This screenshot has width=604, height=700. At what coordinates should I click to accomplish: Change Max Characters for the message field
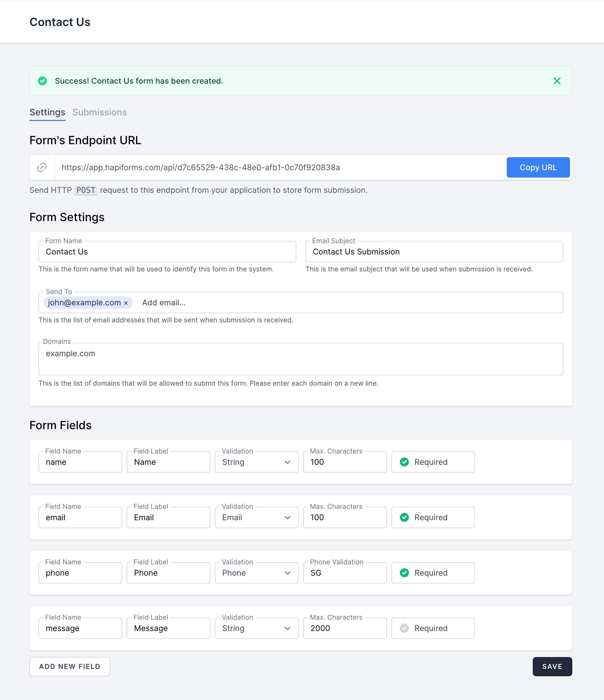coord(344,628)
